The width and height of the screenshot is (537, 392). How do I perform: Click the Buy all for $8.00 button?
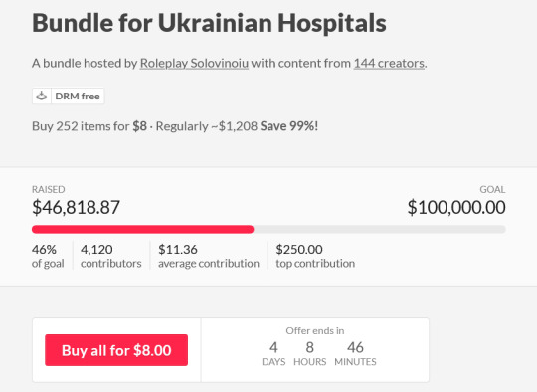[x=116, y=350]
